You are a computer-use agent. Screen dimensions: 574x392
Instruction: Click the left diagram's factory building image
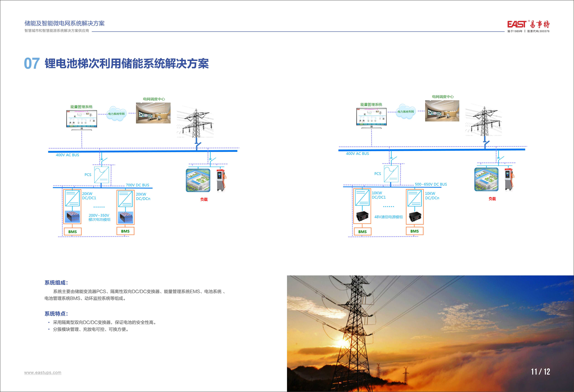tap(198, 180)
